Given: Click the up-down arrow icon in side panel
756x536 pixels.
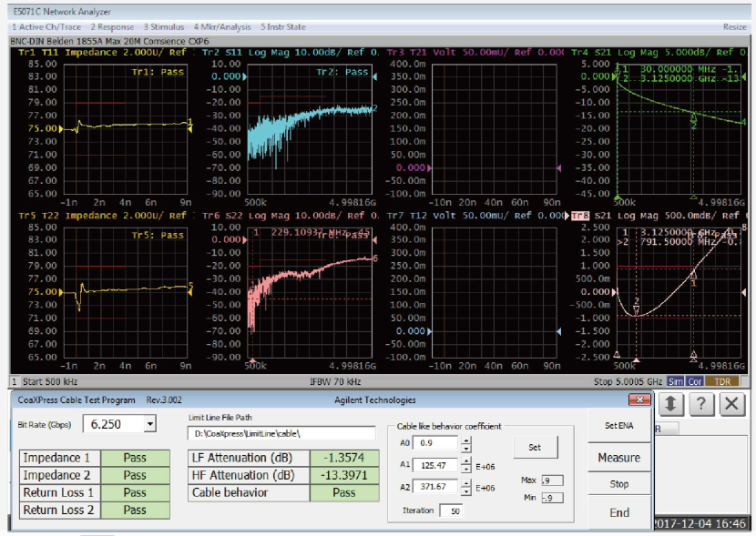Looking at the screenshot, I should coord(671,405).
